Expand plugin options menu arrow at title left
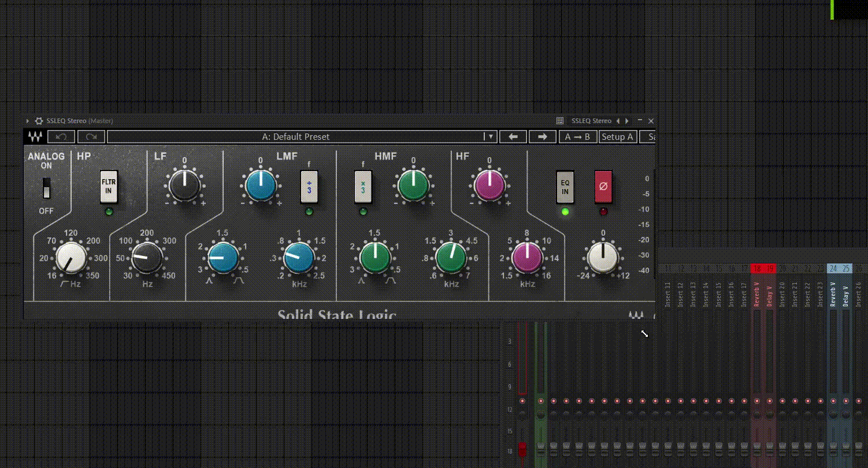The height and width of the screenshot is (468, 868). [x=28, y=121]
